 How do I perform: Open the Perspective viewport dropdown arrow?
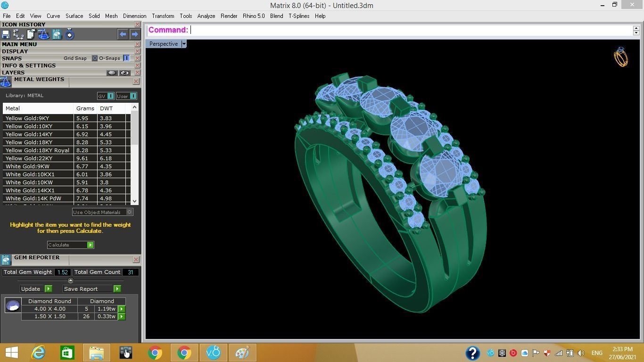tap(184, 44)
